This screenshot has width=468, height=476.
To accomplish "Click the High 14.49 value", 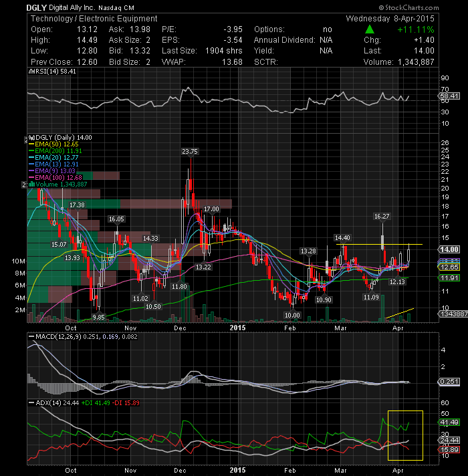I will click(87, 40).
